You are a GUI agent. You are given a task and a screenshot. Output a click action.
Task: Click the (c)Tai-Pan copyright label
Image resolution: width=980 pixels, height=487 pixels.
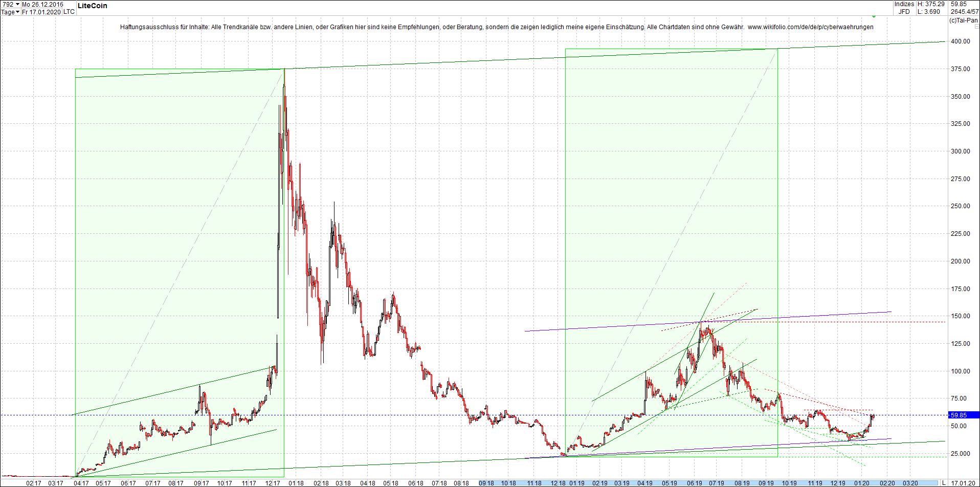tap(964, 21)
